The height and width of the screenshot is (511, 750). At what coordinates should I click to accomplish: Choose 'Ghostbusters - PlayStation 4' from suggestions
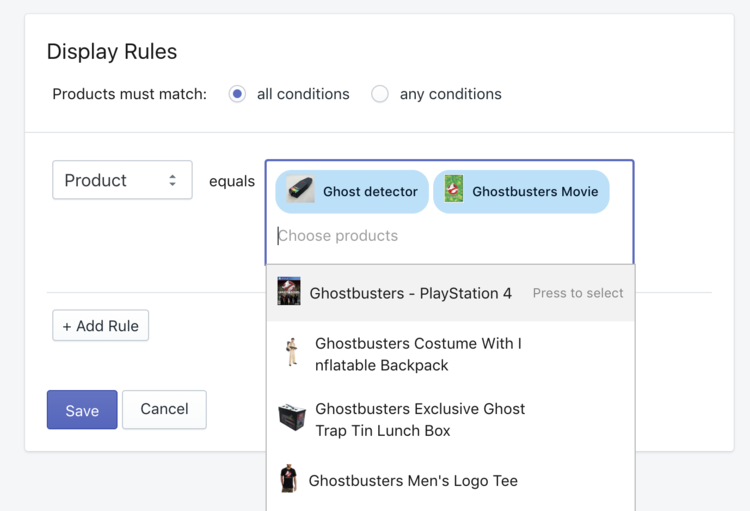[x=410, y=293]
